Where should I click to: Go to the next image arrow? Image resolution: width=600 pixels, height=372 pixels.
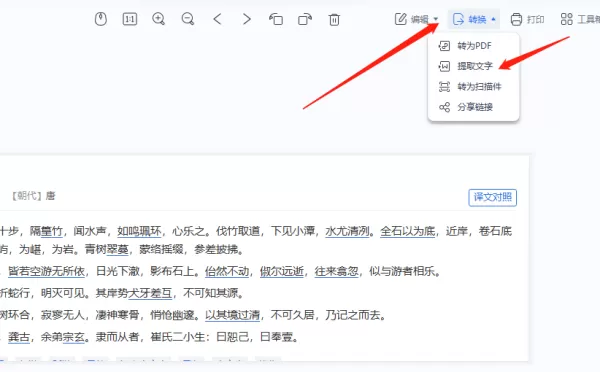point(247,19)
